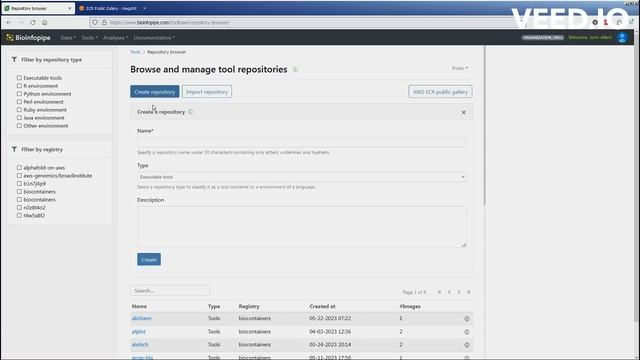The image size is (640, 360).
Task: Open the Type dropdown showing Executable tools
Action: 302,177
